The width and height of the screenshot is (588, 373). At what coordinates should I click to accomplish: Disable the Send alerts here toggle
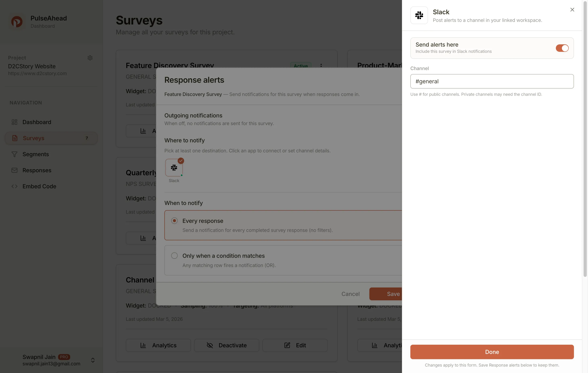click(562, 48)
